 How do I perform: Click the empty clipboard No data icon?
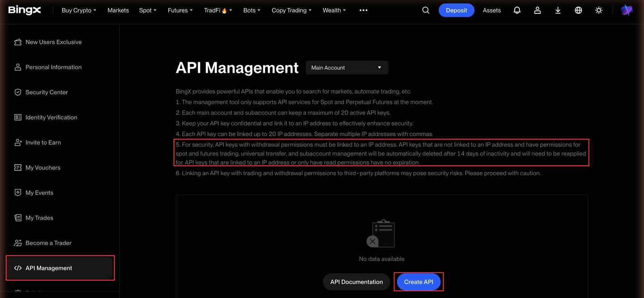click(381, 233)
